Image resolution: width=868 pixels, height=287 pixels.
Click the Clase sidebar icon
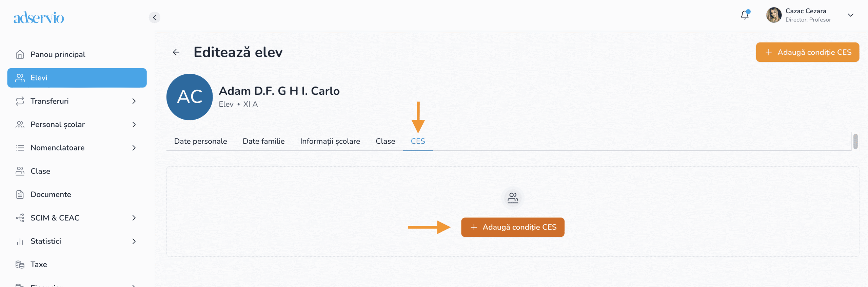(x=20, y=171)
